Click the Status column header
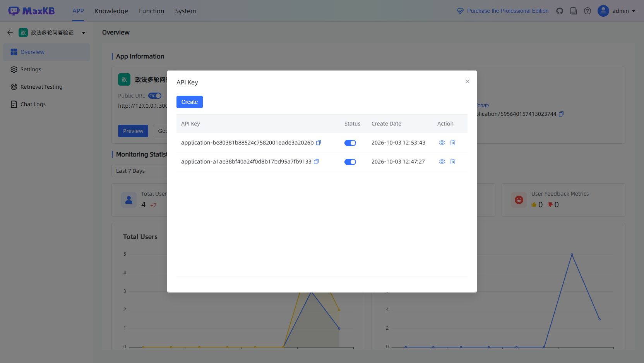 coord(352,124)
